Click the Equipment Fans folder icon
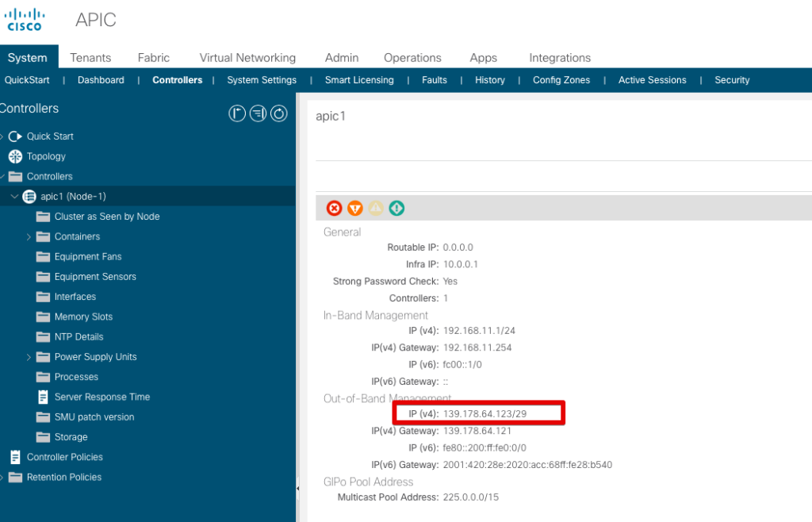This screenshot has height=522, width=812. [43, 257]
